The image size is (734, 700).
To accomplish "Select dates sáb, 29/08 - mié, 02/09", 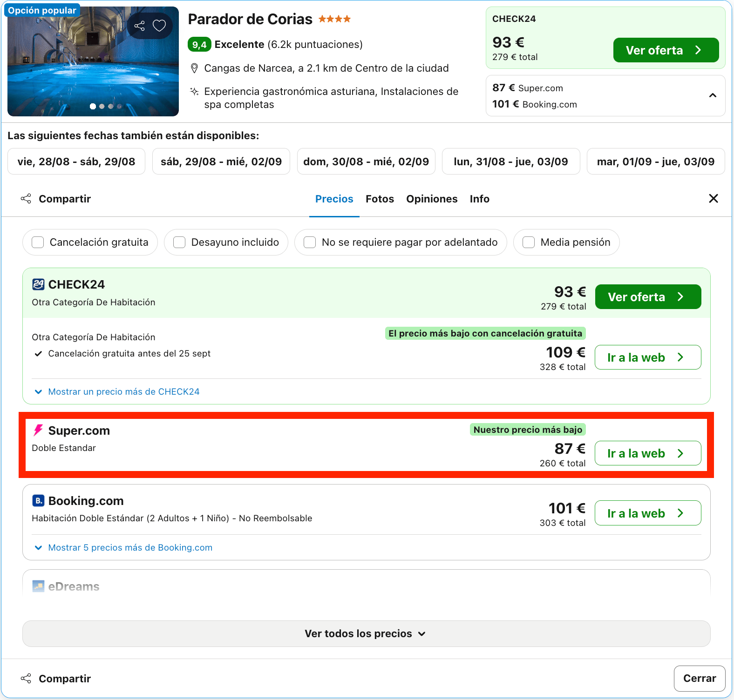I will pyautogui.click(x=221, y=162).
